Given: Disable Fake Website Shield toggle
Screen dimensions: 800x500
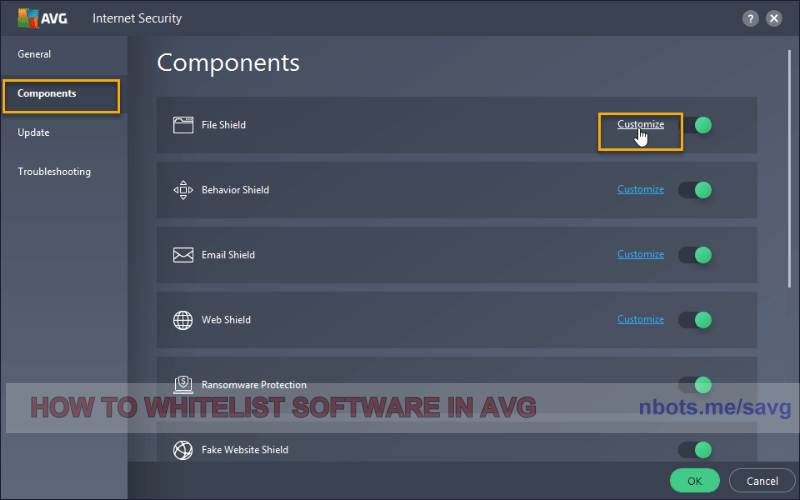Looking at the screenshot, I should (695, 449).
